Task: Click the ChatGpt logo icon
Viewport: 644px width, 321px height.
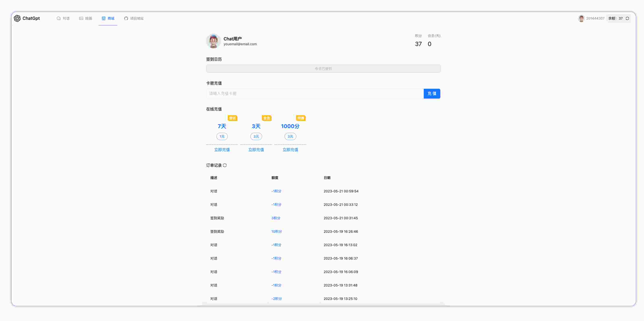Action: [x=17, y=18]
